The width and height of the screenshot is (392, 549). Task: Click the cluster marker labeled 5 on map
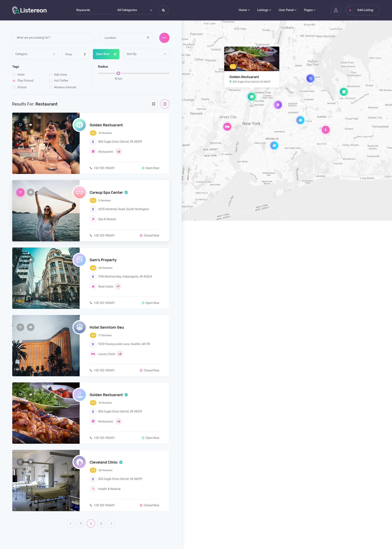pos(325,130)
